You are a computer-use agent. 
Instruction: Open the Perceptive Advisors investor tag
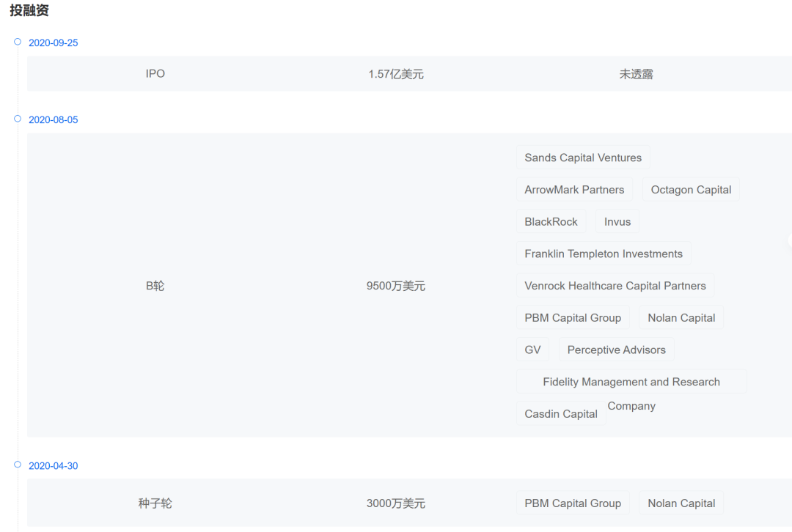616,350
